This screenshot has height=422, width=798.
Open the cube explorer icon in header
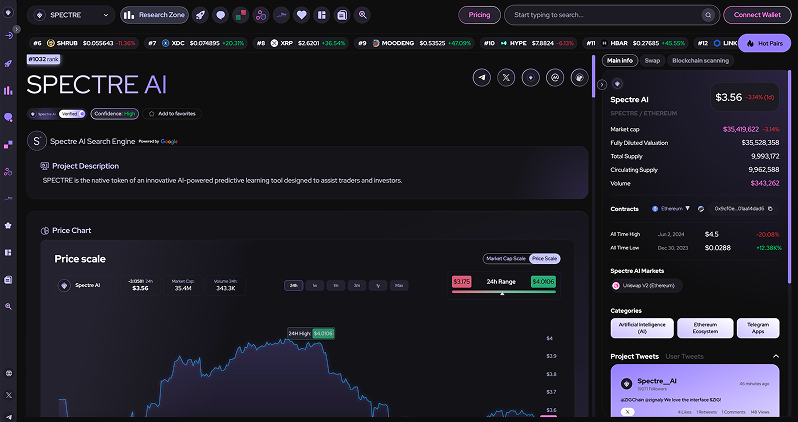coord(580,78)
